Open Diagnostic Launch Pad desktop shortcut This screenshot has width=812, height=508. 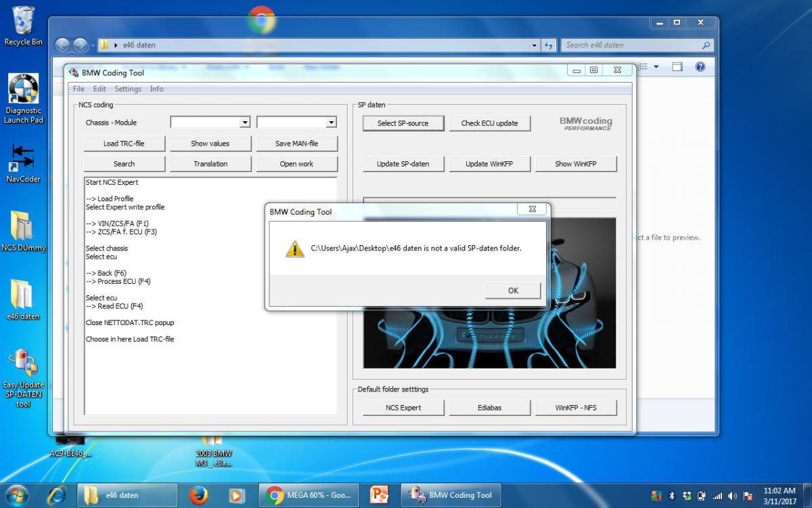(x=23, y=99)
